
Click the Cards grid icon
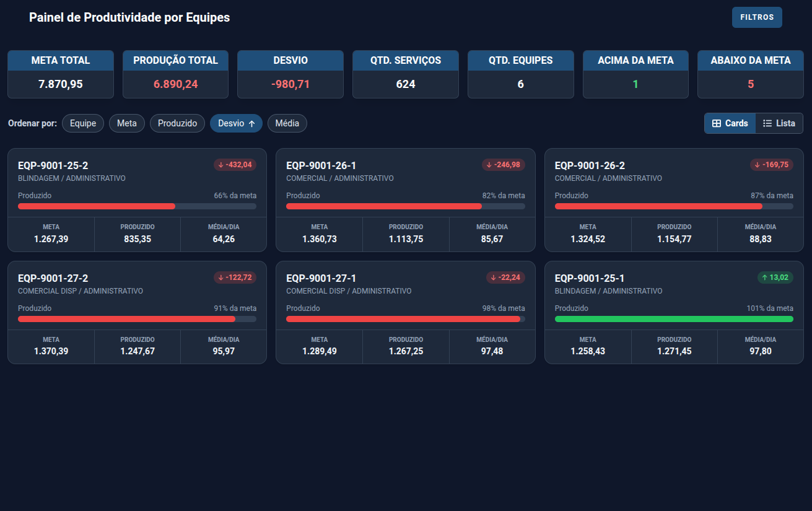click(x=717, y=123)
